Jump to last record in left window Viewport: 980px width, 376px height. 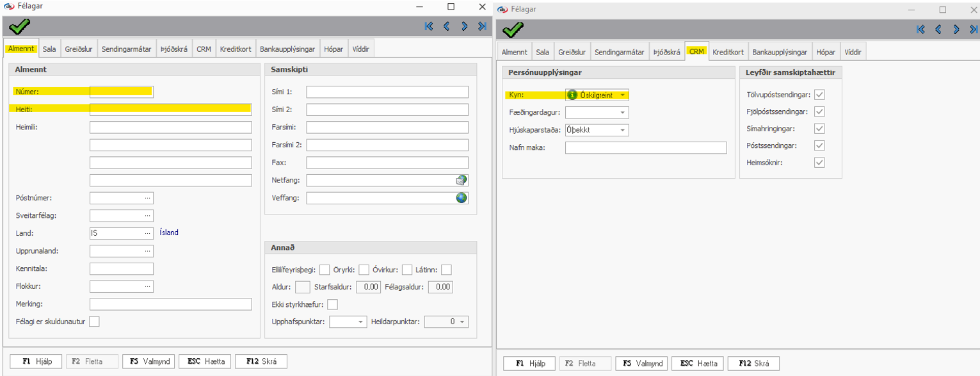[x=482, y=26]
